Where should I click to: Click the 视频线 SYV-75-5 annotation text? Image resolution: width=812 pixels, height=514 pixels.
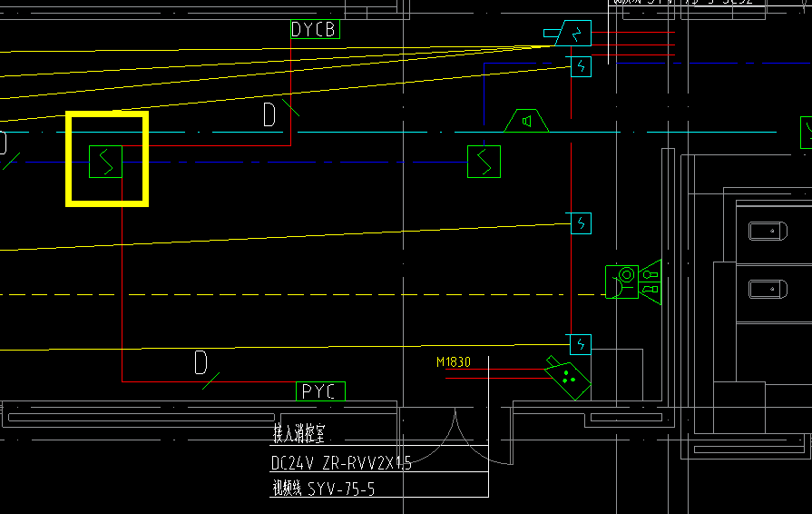point(324,489)
